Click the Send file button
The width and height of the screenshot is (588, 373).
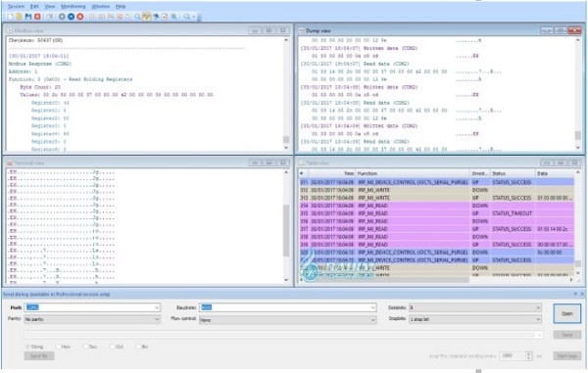pyautogui.click(x=39, y=355)
